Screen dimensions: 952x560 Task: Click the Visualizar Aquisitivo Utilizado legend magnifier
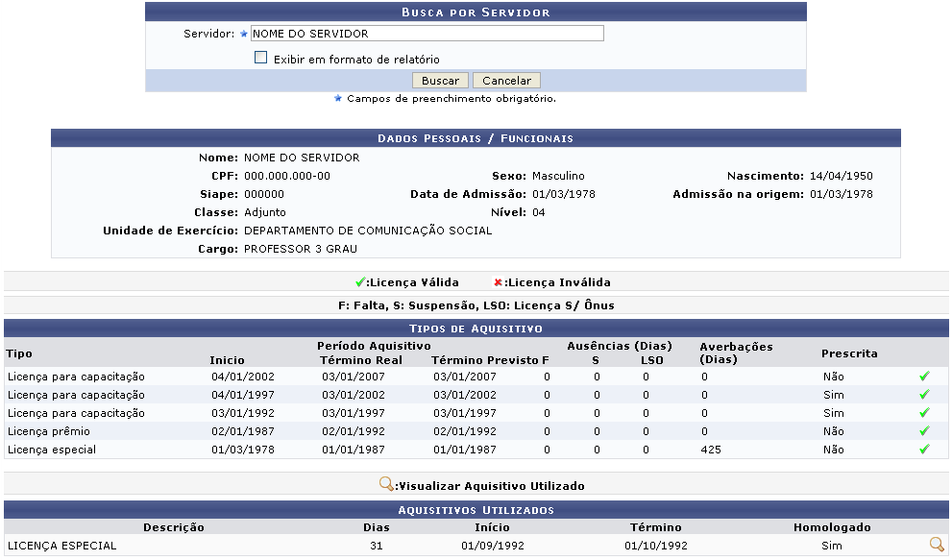click(x=386, y=485)
